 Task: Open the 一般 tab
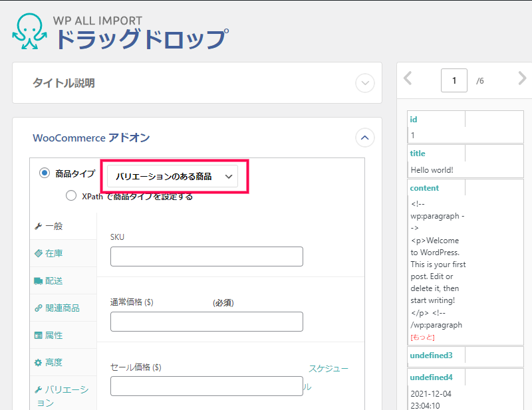[x=63, y=226]
